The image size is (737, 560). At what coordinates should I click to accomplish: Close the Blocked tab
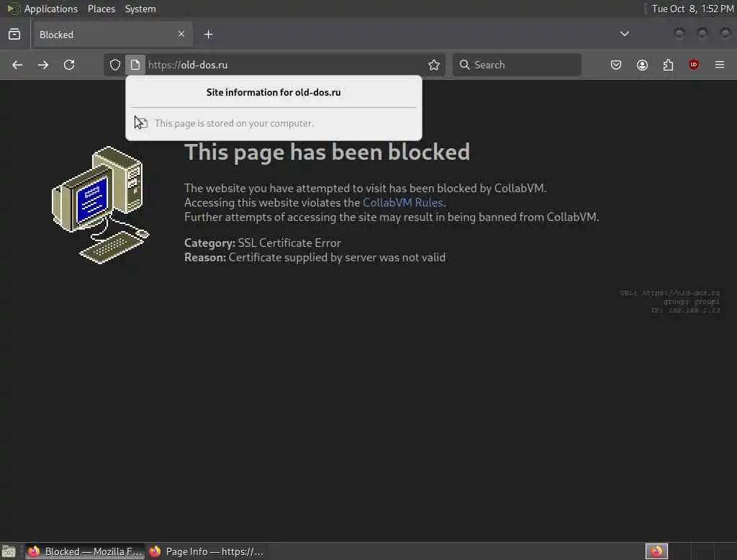click(181, 34)
